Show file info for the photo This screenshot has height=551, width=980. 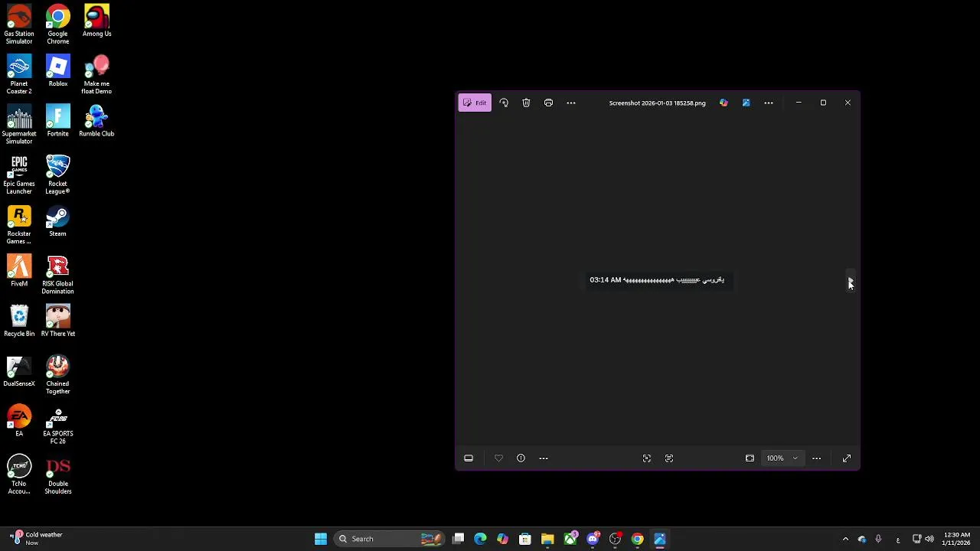(521, 458)
